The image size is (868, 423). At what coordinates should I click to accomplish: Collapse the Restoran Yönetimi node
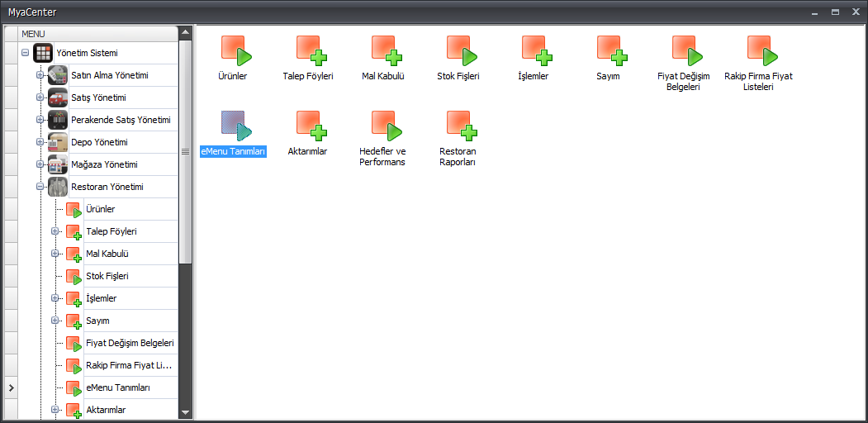[x=40, y=187]
